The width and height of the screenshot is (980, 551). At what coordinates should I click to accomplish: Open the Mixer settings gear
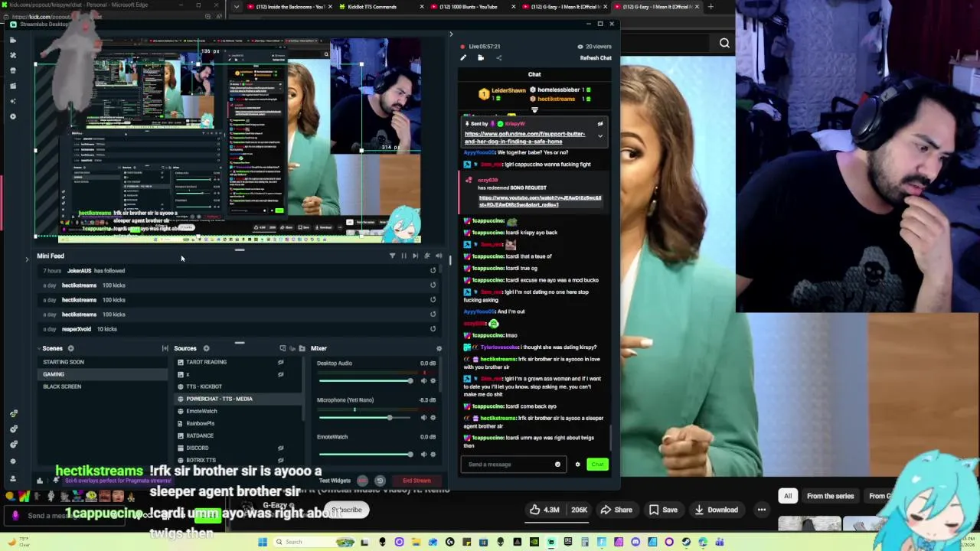[439, 348]
